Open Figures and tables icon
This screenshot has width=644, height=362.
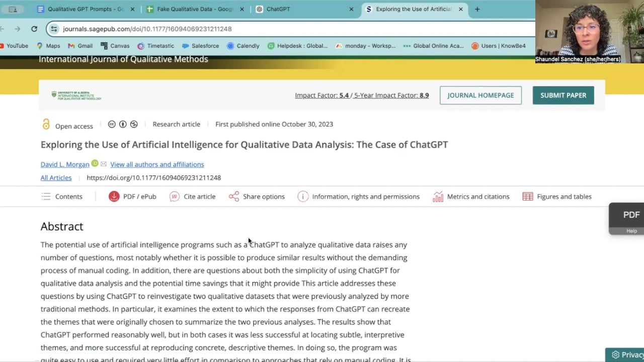click(528, 197)
